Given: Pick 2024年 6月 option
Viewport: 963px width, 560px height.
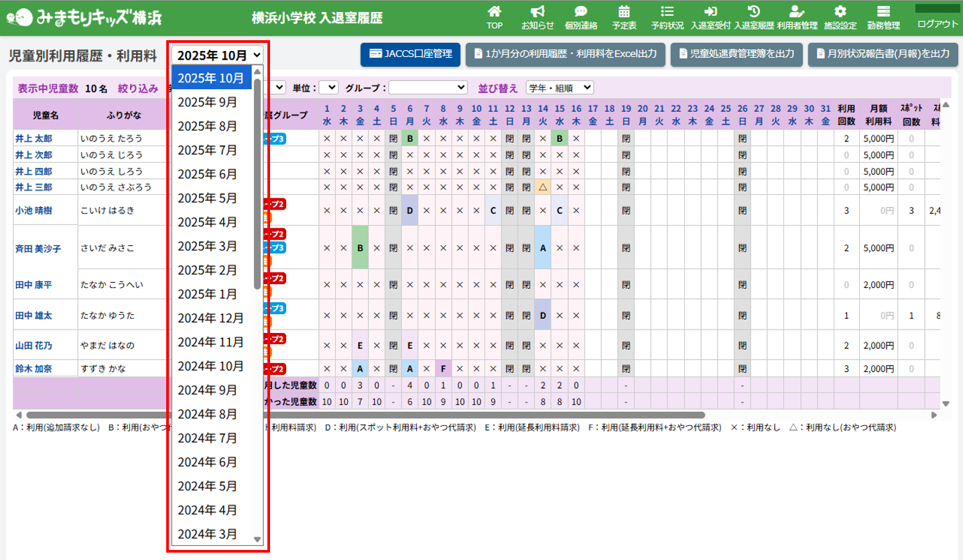Looking at the screenshot, I should coord(207,462).
